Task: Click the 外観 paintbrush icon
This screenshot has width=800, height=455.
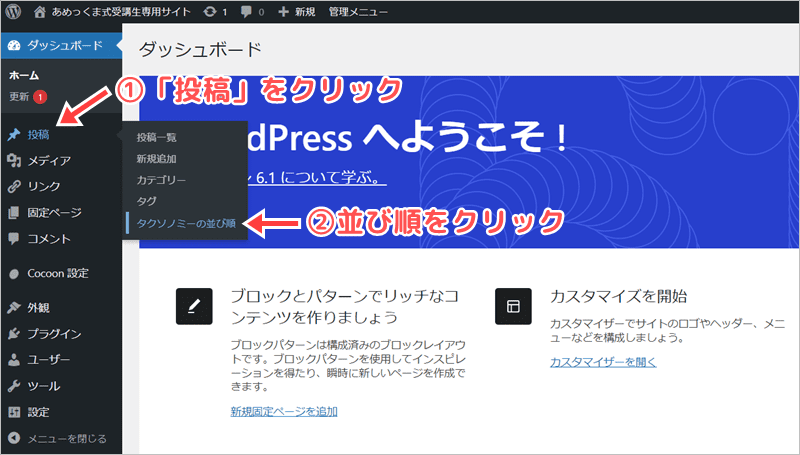Action: pos(14,308)
